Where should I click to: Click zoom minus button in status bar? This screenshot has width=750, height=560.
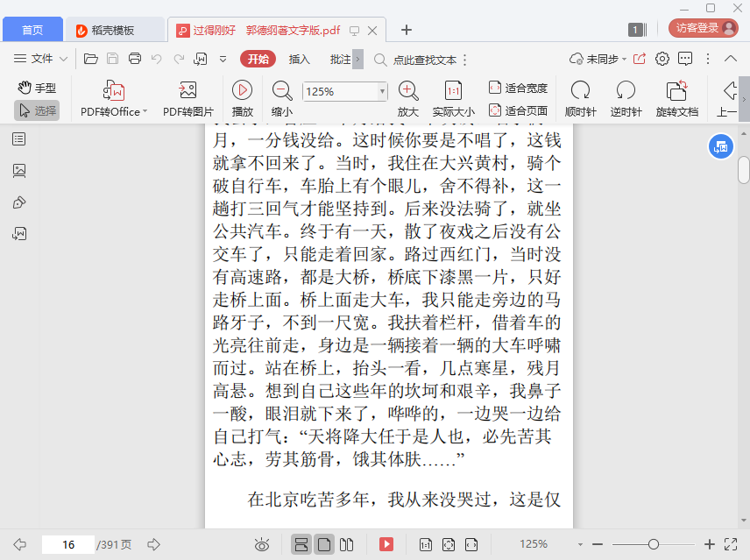[597, 544]
